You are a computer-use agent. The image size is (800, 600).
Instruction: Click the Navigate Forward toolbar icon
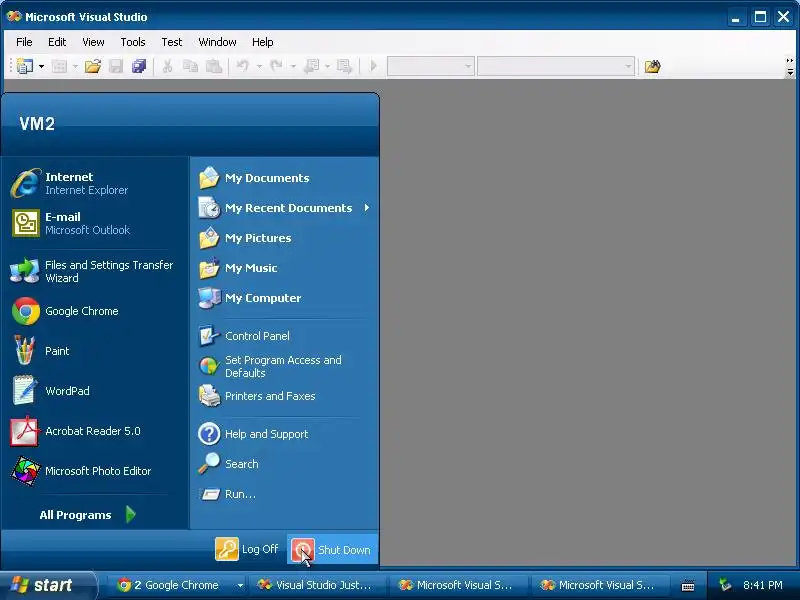pyautogui.click(x=344, y=66)
